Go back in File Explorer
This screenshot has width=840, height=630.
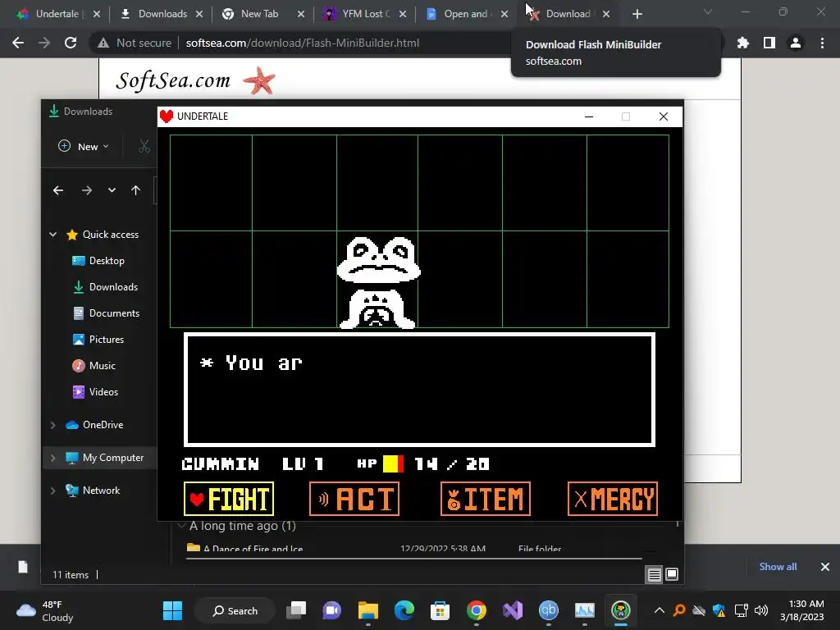pos(58,190)
